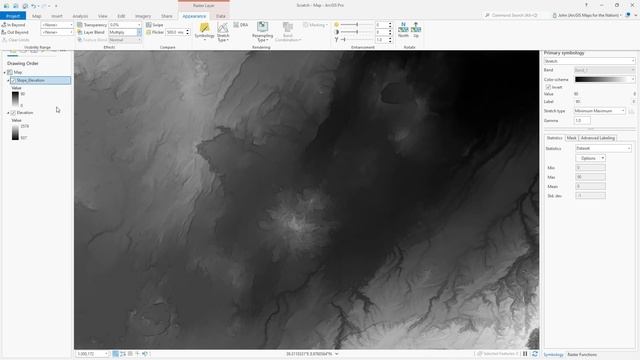
Task: Open Stretch type Minimum Maximum dropdown
Action: tap(599, 111)
